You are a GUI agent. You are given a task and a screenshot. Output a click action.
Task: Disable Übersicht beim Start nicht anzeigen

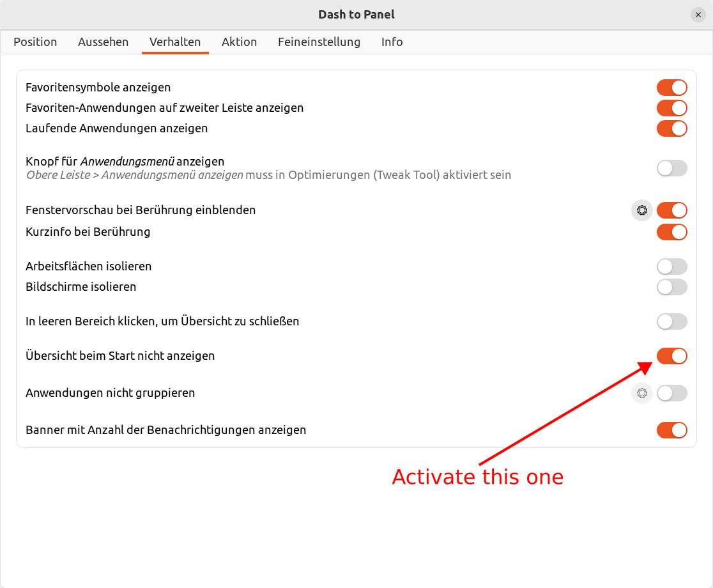pos(671,356)
